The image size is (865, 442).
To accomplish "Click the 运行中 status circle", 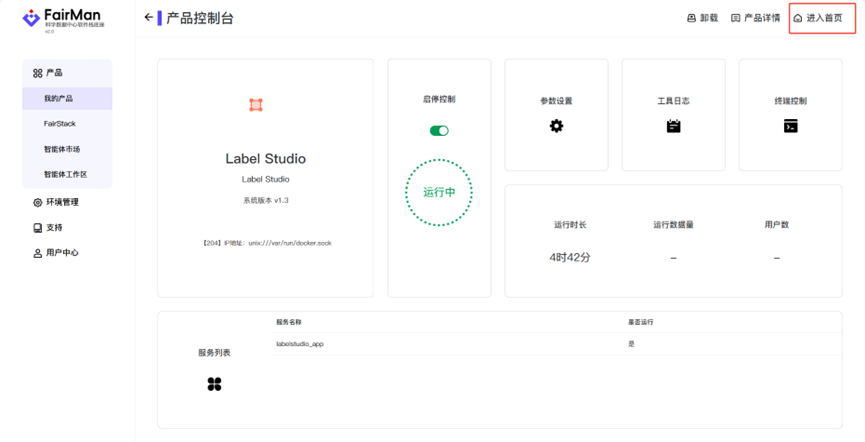I will tap(439, 192).
